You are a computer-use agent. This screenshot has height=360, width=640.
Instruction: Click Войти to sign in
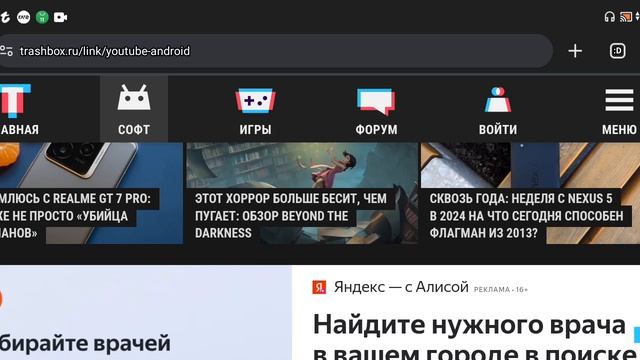498,110
